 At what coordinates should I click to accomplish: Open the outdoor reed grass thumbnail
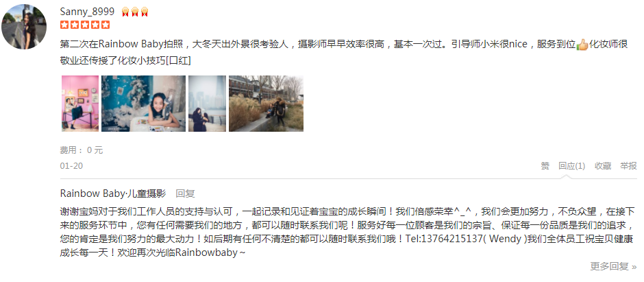pos(266,104)
